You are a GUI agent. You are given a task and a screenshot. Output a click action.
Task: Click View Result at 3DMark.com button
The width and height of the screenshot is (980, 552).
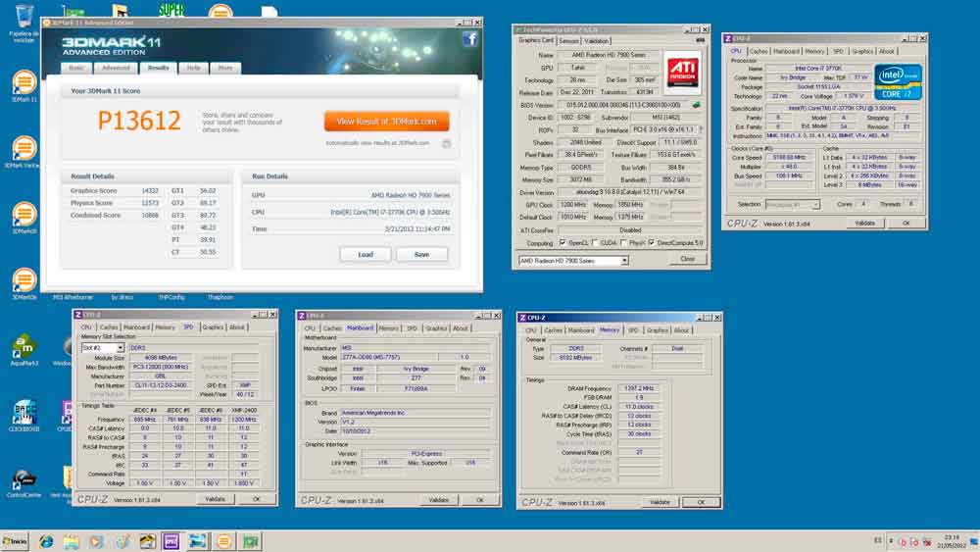coord(386,122)
